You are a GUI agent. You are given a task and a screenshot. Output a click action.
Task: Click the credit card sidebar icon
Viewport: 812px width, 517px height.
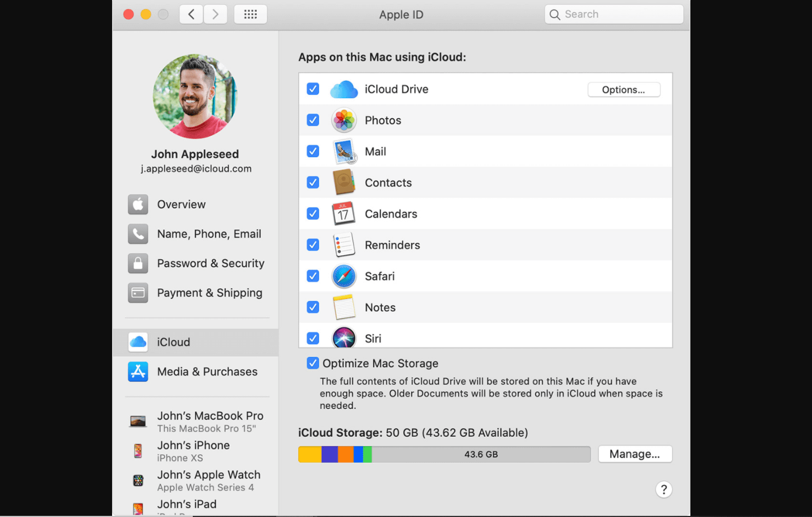point(138,293)
